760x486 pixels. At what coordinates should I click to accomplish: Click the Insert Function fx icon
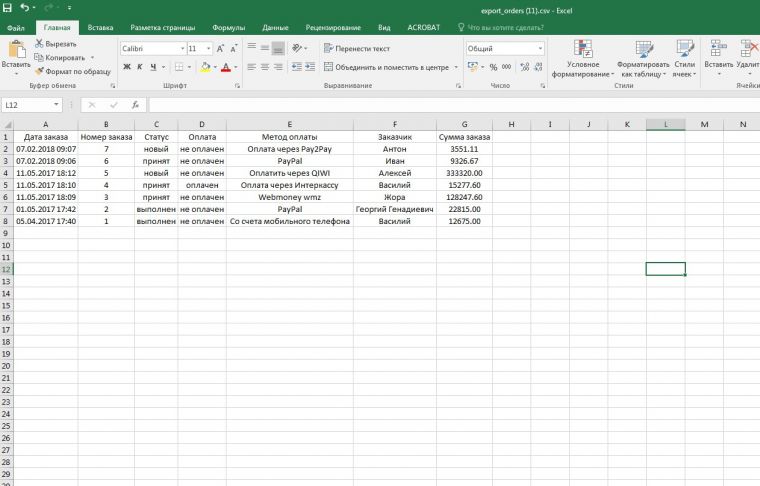[x=135, y=104]
